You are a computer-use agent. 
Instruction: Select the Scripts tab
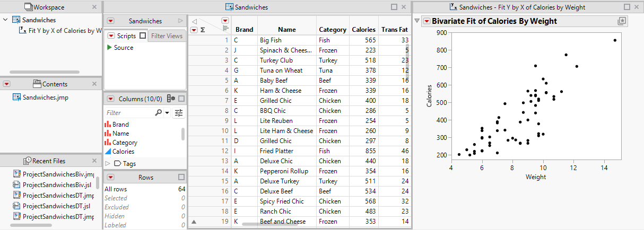pyautogui.click(x=126, y=36)
